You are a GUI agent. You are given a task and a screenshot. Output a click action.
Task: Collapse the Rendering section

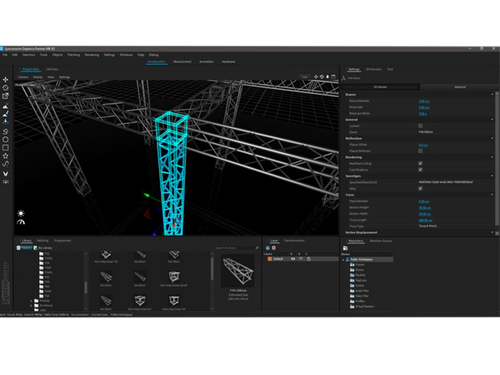(x=492, y=157)
